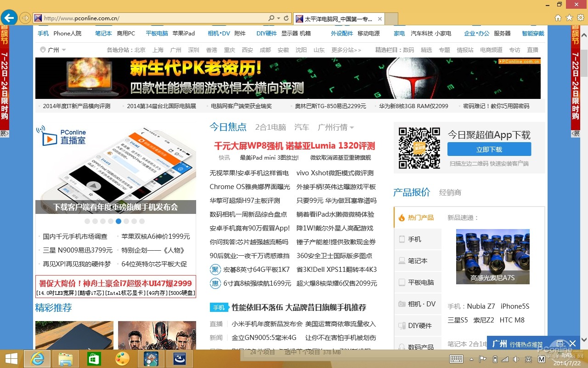This screenshot has width=588, height=368.
Task: Select 手机 category in 热门产品 list
Action: click(x=418, y=239)
